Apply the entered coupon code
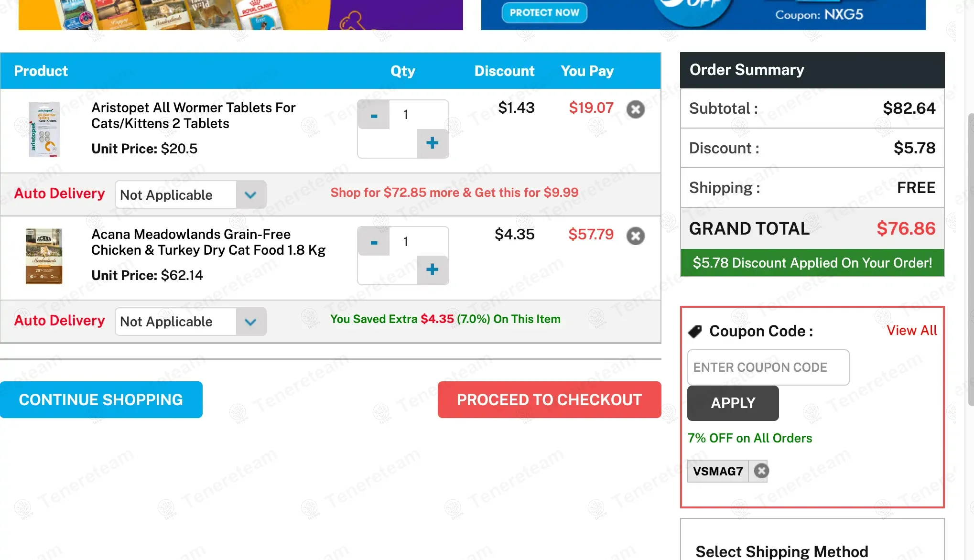The height and width of the screenshot is (560, 974). tap(733, 403)
